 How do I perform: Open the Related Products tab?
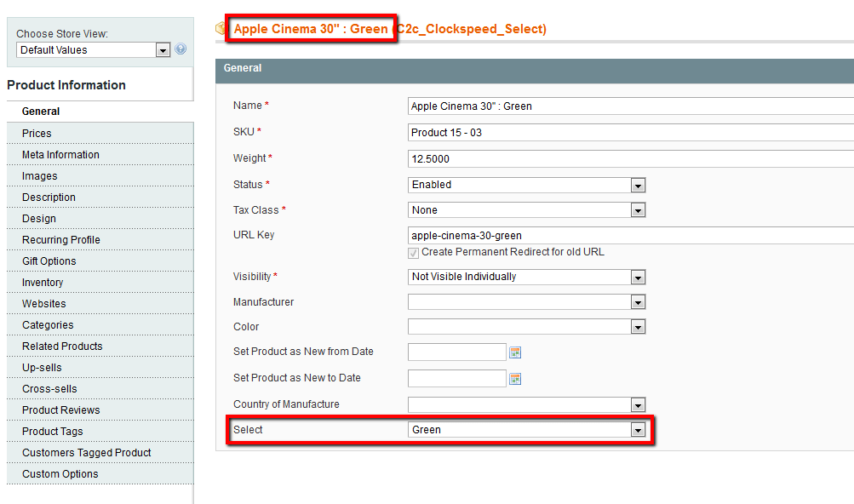pos(100,346)
